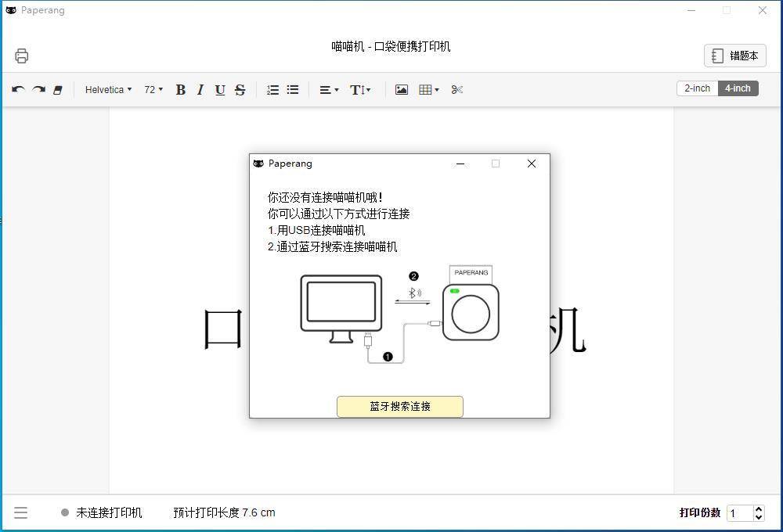Toggle underline formatting

(220, 89)
